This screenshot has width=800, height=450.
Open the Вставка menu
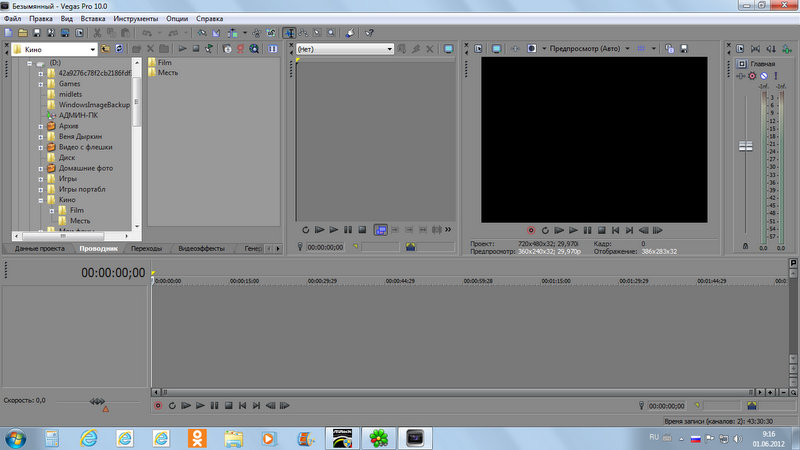92,18
